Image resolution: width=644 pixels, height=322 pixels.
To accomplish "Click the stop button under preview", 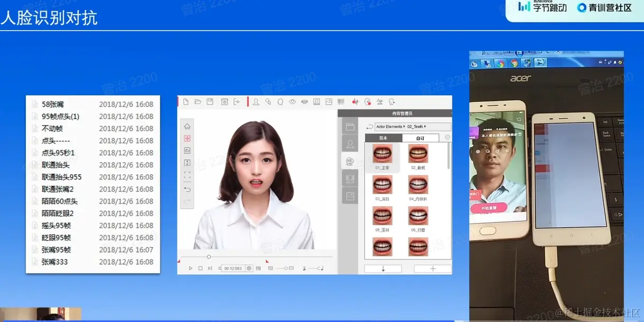I will pyautogui.click(x=201, y=269).
